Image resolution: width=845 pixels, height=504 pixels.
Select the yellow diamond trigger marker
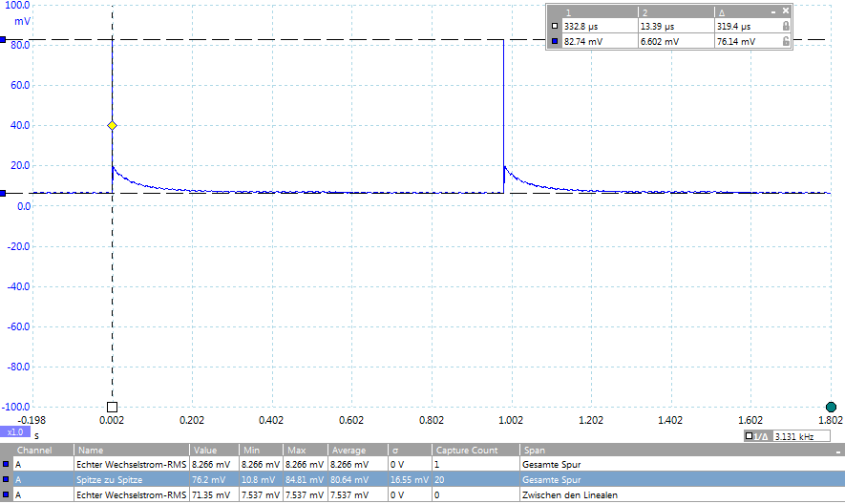click(112, 126)
